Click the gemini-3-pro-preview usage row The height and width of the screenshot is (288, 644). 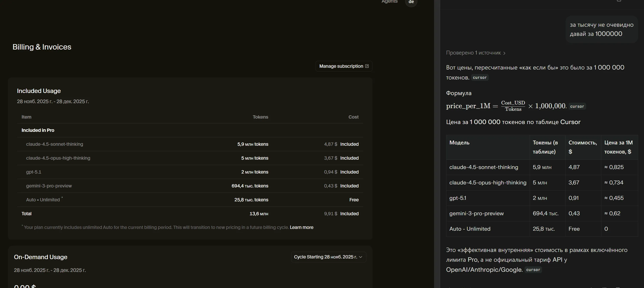[x=49, y=186]
